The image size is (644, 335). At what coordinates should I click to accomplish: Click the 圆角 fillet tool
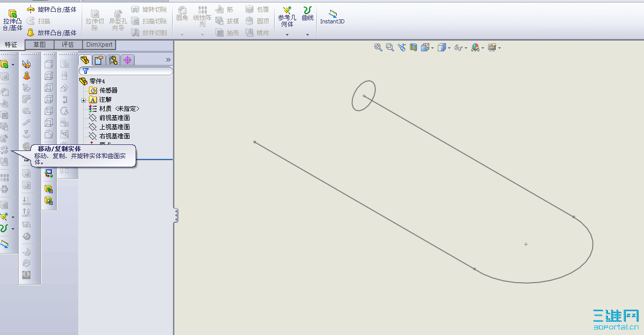[182, 14]
